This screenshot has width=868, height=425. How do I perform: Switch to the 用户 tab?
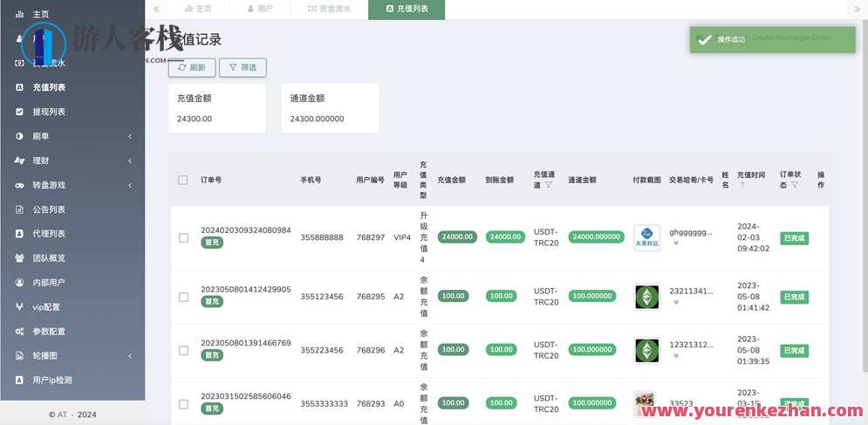pyautogui.click(x=260, y=10)
